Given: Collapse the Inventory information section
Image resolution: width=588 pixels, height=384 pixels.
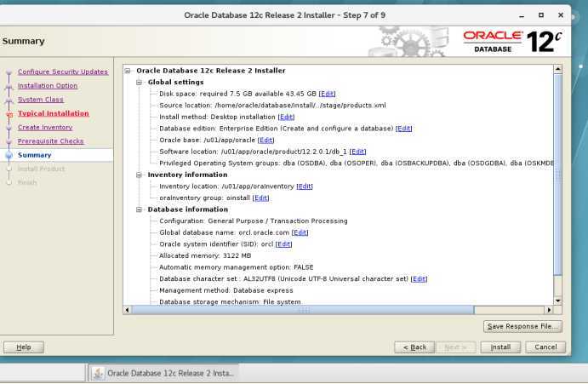Looking at the screenshot, I should (x=139, y=175).
